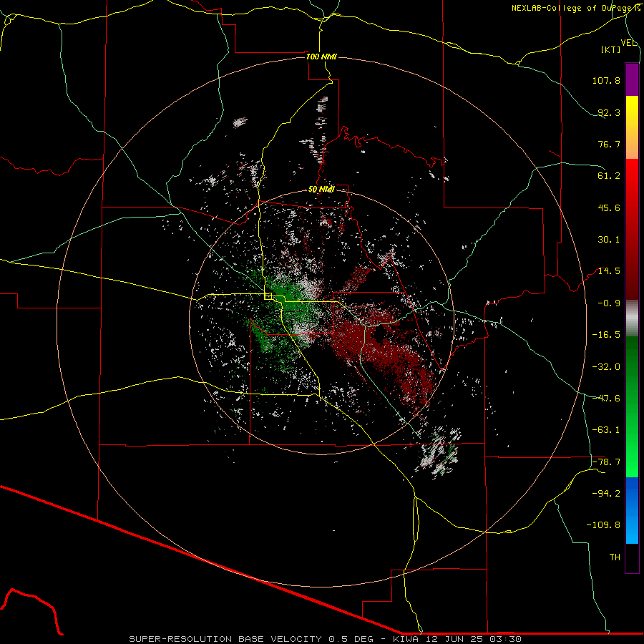Click the VEL legend title
644x644 pixels.
628,43
